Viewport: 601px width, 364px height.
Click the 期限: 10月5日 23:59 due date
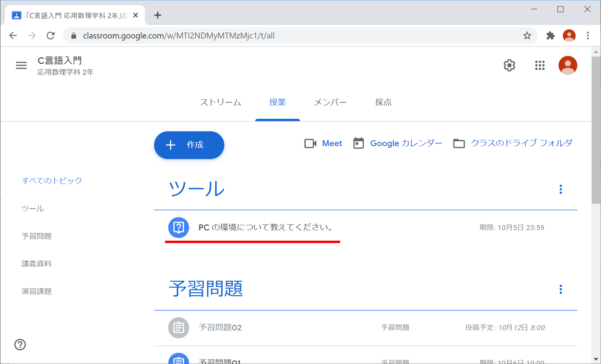tap(512, 227)
